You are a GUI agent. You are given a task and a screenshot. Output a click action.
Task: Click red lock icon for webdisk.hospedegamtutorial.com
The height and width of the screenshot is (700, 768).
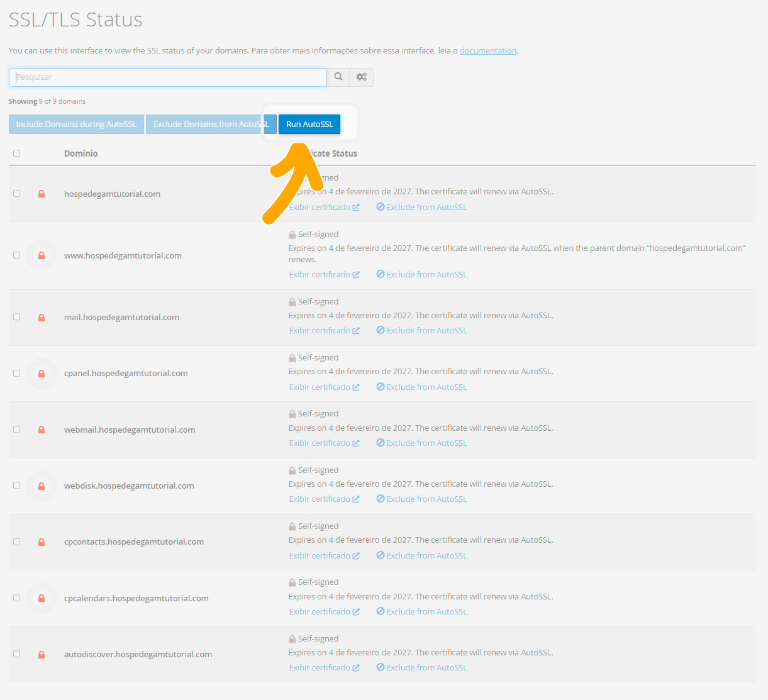(42, 486)
